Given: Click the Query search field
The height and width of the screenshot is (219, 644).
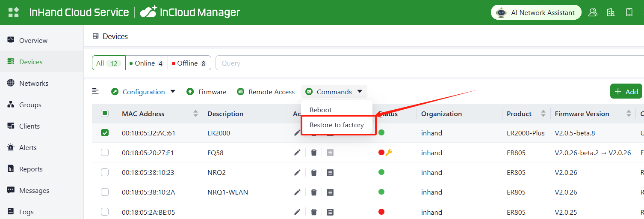Looking at the screenshot, I should point(428,63).
